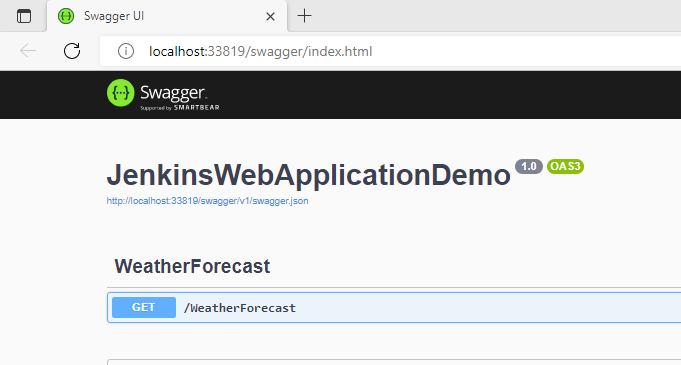The height and width of the screenshot is (365, 681).
Task: Collapse the WeatherForecast section header
Action: tap(192, 266)
